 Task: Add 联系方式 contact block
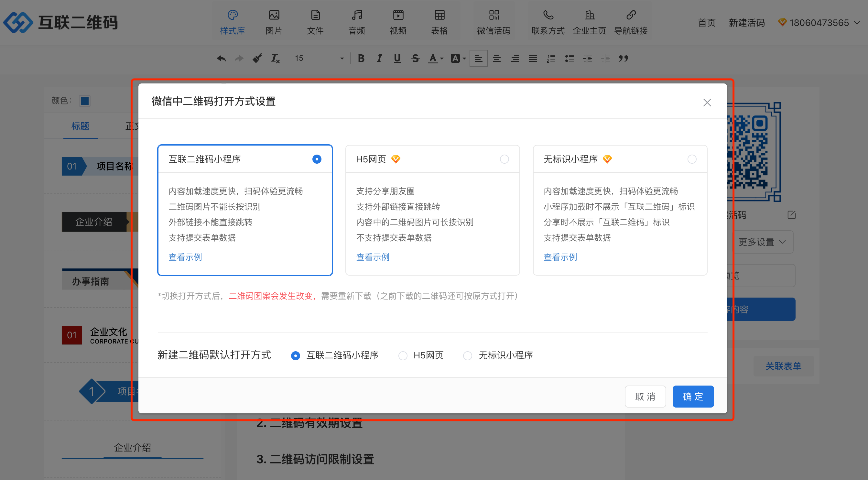(x=548, y=22)
